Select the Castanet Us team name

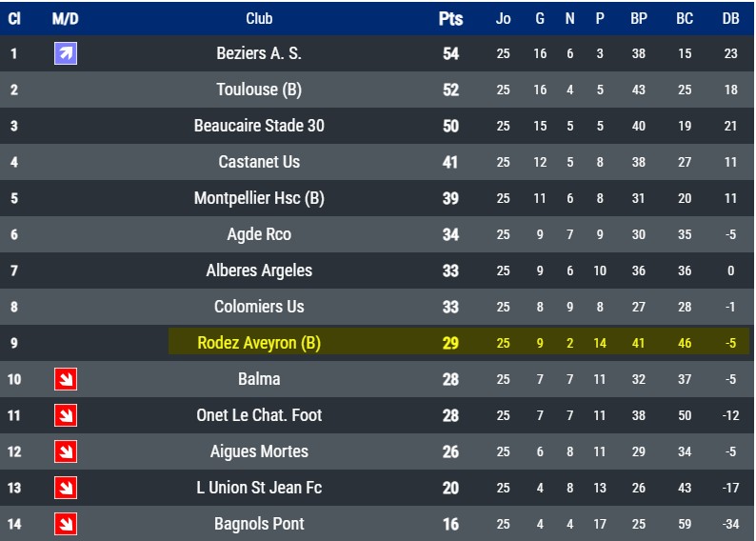pos(259,162)
